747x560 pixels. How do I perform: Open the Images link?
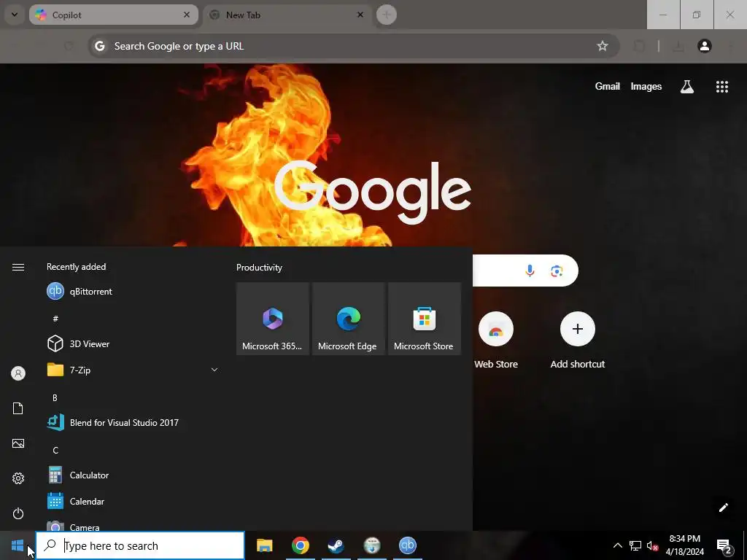[x=646, y=86]
